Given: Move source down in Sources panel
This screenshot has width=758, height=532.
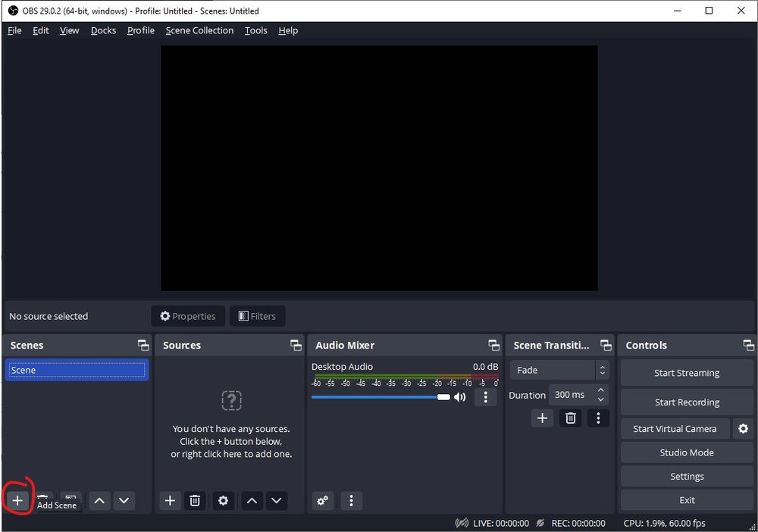Looking at the screenshot, I should point(277,501).
